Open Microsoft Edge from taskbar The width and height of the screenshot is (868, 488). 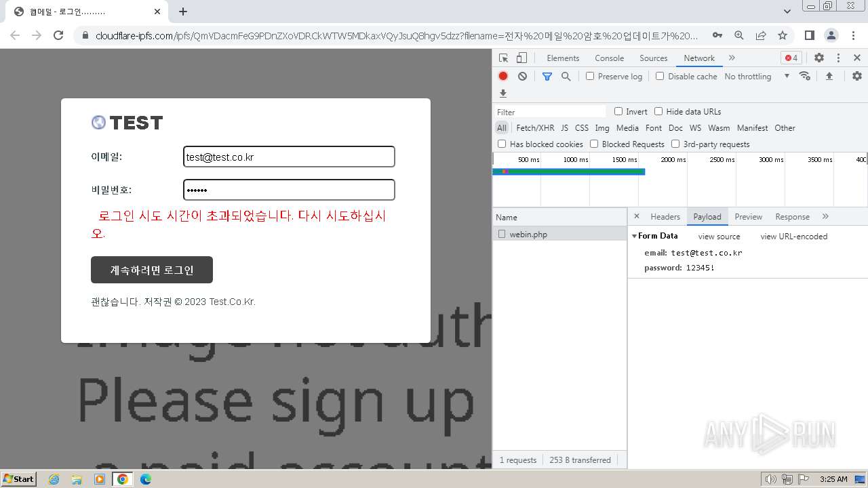145,479
